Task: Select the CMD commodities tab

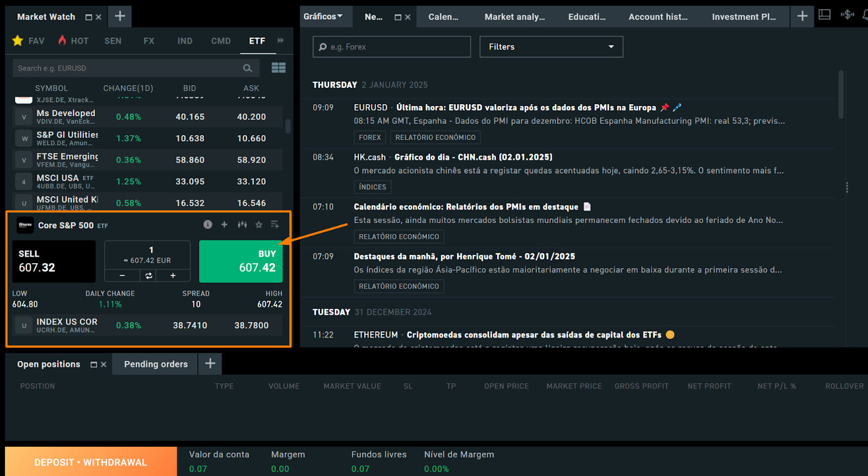Action: tap(221, 41)
